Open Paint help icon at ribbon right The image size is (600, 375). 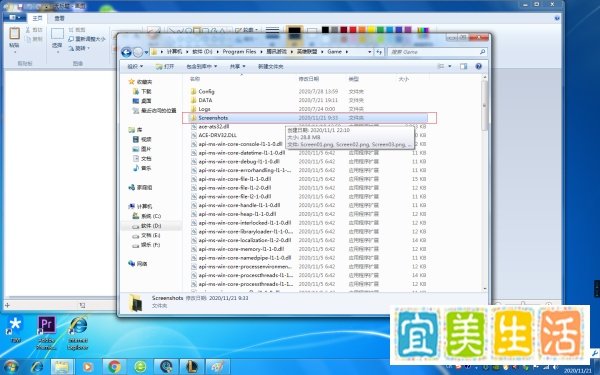tap(557, 18)
